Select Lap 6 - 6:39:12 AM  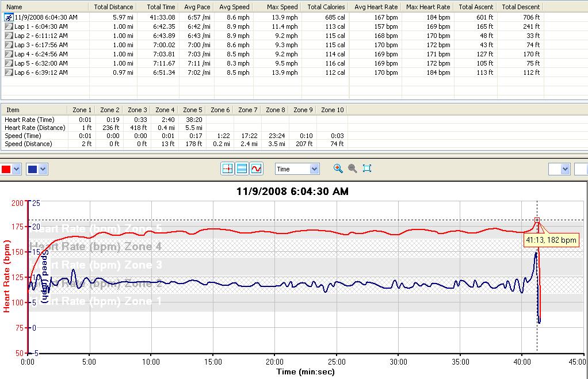(41, 72)
